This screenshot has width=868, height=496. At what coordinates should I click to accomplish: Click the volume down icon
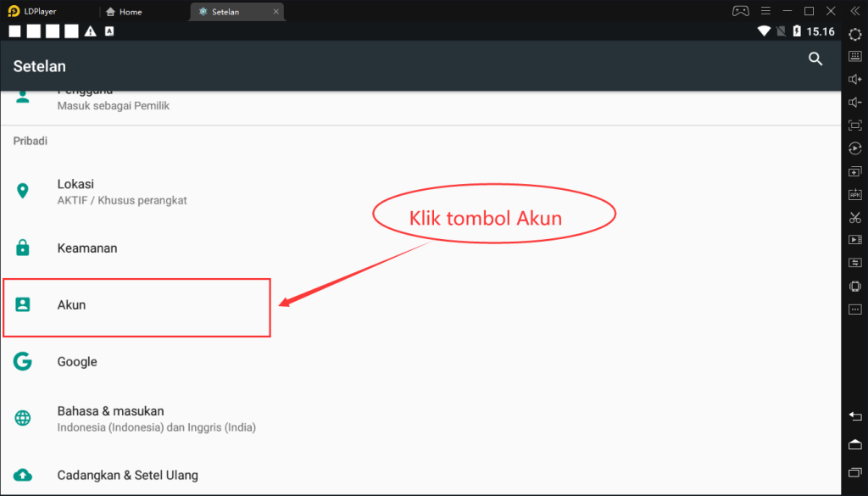[x=855, y=103]
